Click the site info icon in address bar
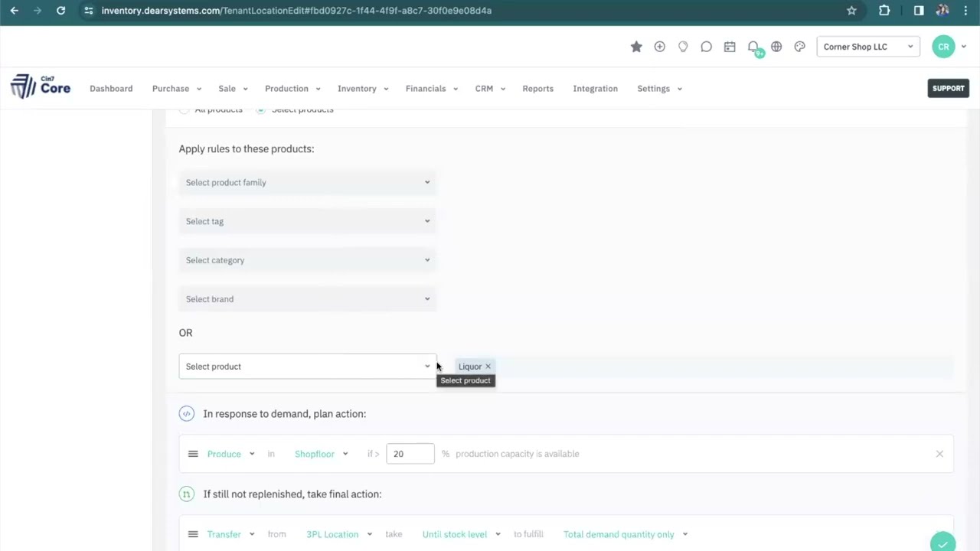 pyautogui.click(x=88, y=11)
